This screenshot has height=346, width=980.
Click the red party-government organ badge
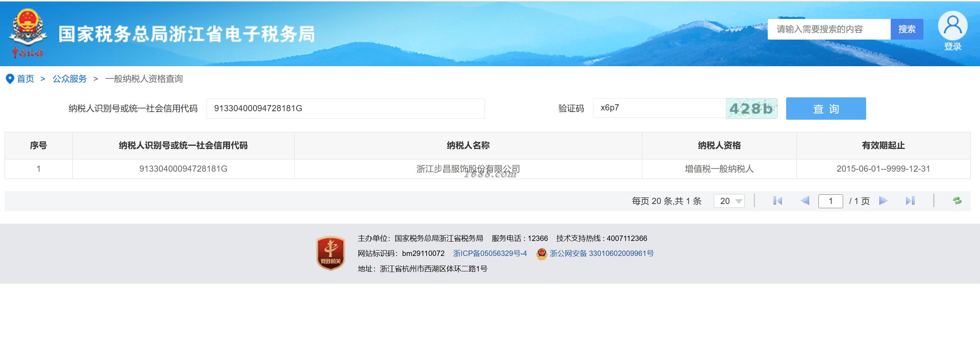(x=330, y=253)
